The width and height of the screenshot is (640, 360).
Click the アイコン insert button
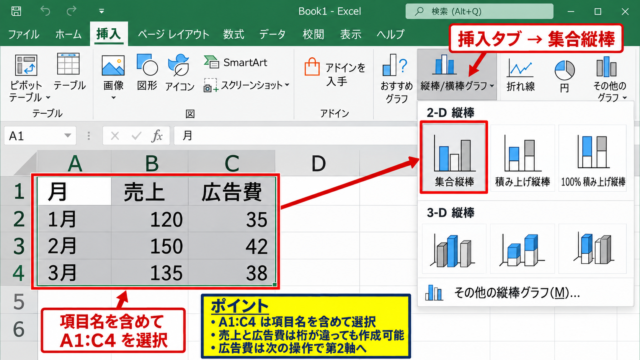coord(180,72)
